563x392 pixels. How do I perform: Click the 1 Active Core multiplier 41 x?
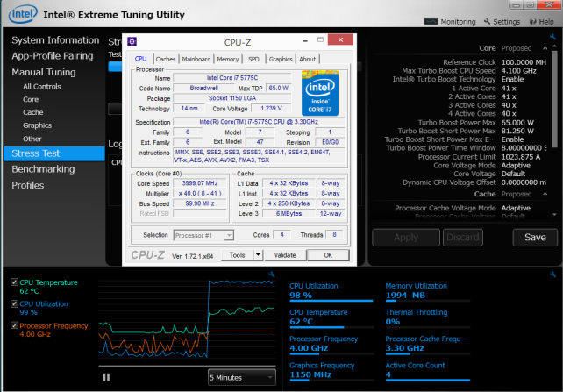[x=509, y=88]
